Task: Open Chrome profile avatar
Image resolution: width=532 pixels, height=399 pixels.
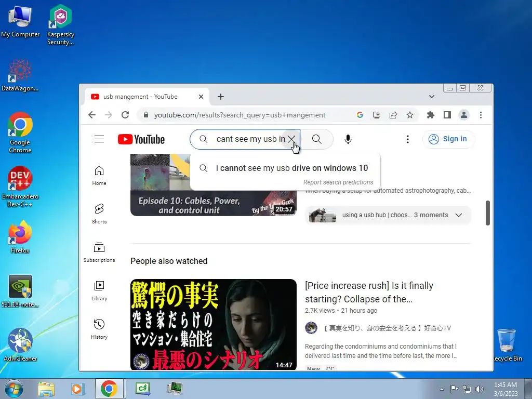Action: tap(464, 115)
